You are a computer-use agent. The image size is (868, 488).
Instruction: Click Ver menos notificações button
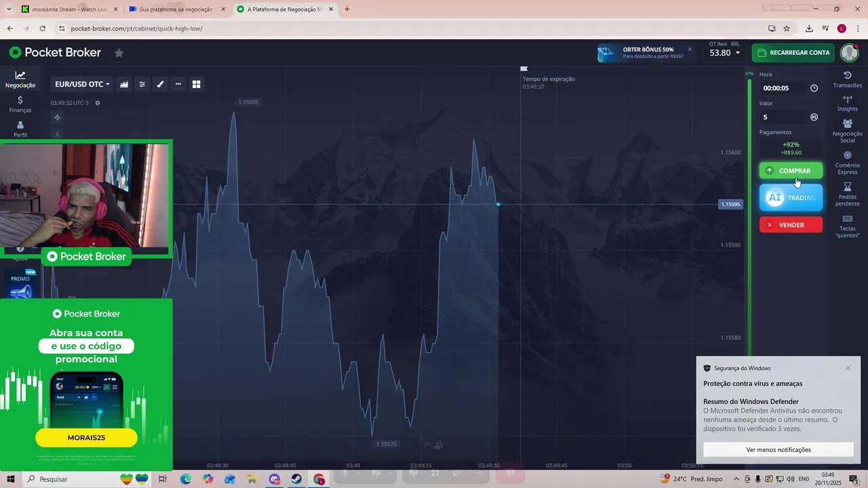[778, 449]
